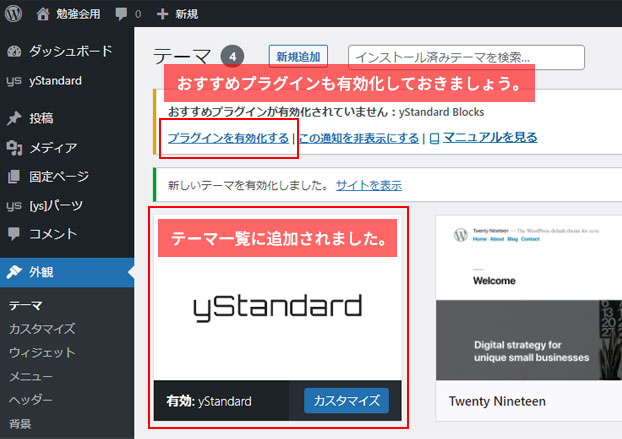Click the ys icon next to [ys]パーツ
The height and width of the screenshot is (439, 622).
pyautogui.click(x=14, y=206)
